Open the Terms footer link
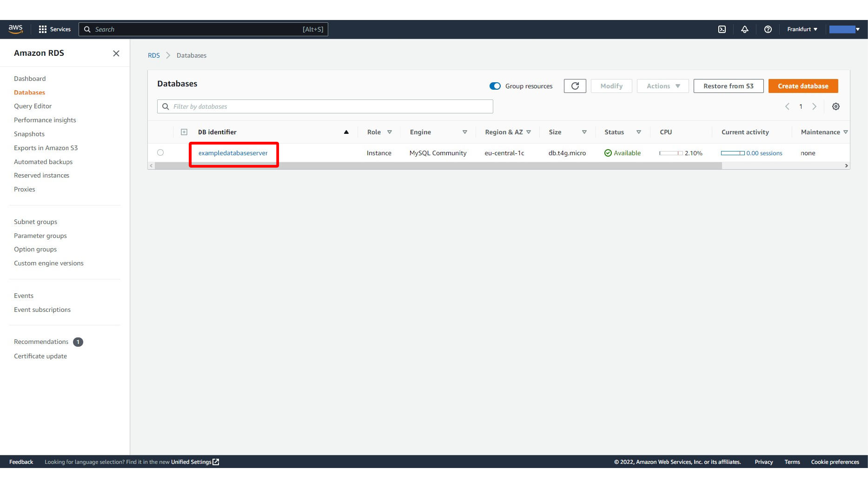The width and height of the screenshot is (868, 488). [x=792, y=462]
